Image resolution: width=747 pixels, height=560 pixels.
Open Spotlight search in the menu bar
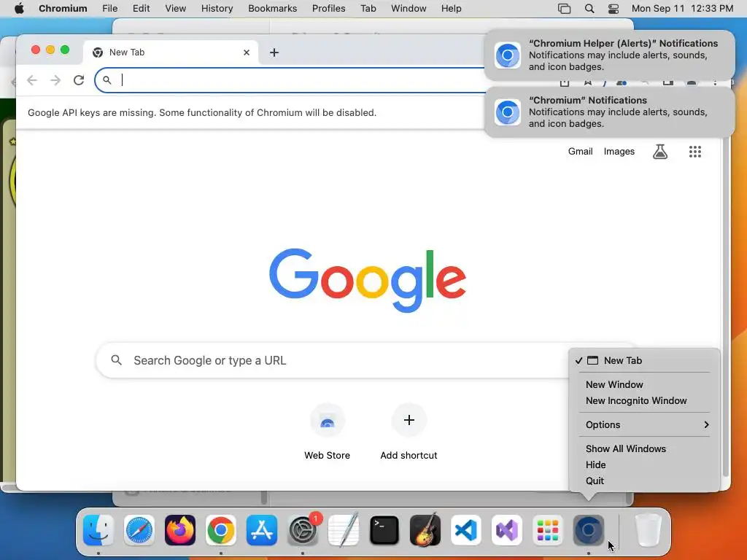[x=589, y=9]
